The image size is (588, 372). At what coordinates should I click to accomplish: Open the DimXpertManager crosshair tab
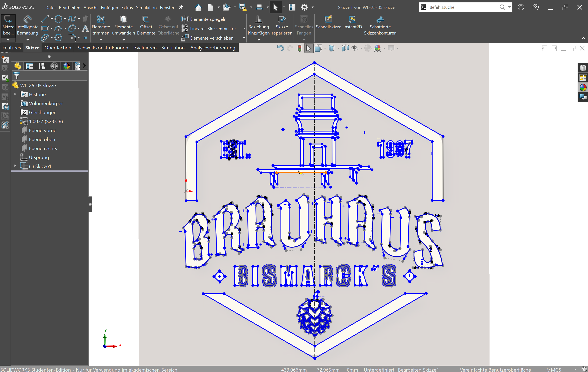[x=54, y=66]
